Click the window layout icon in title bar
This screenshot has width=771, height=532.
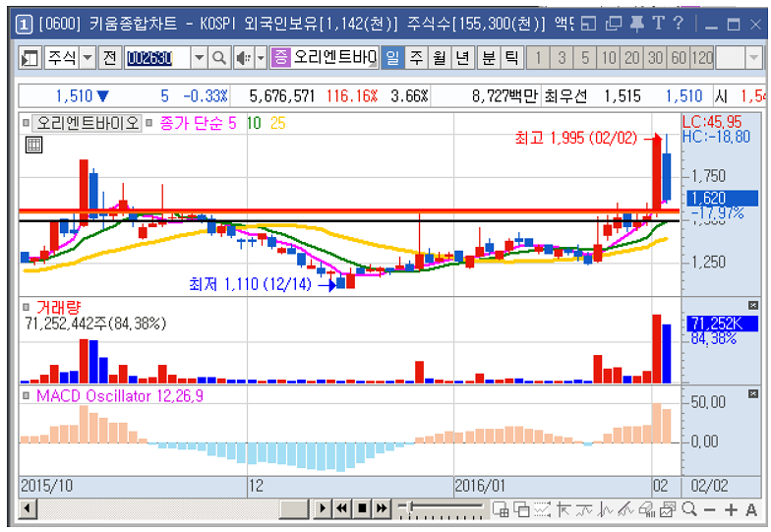[x=588, y=24]
